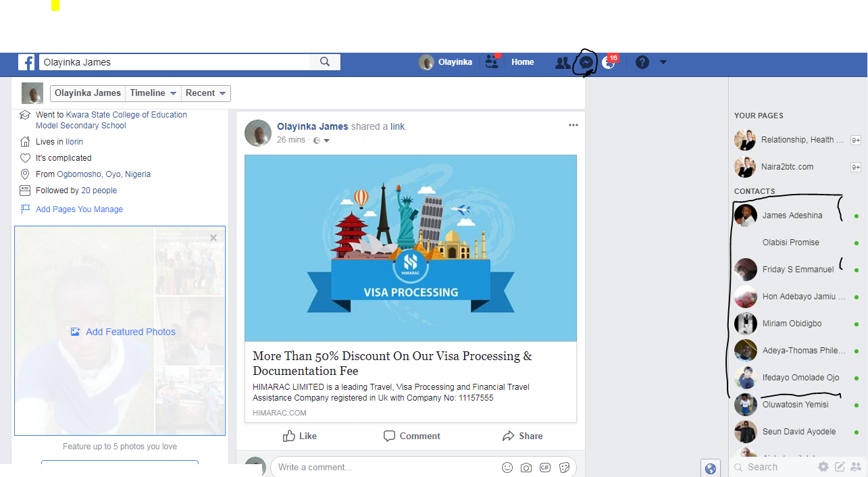
Task: Share the Visa Processing post
Action: coord(523,436)
